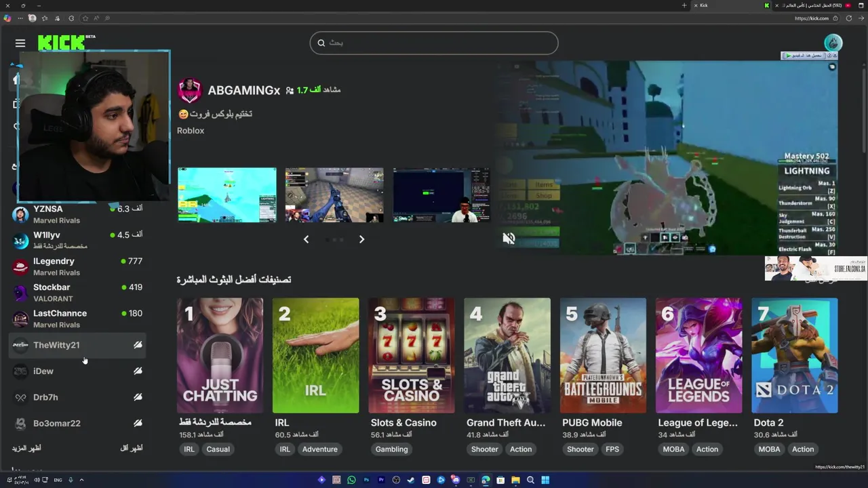868x488 pixels.
Task: Open OBS Studio from the taskbar
Action: pos(396,480)
